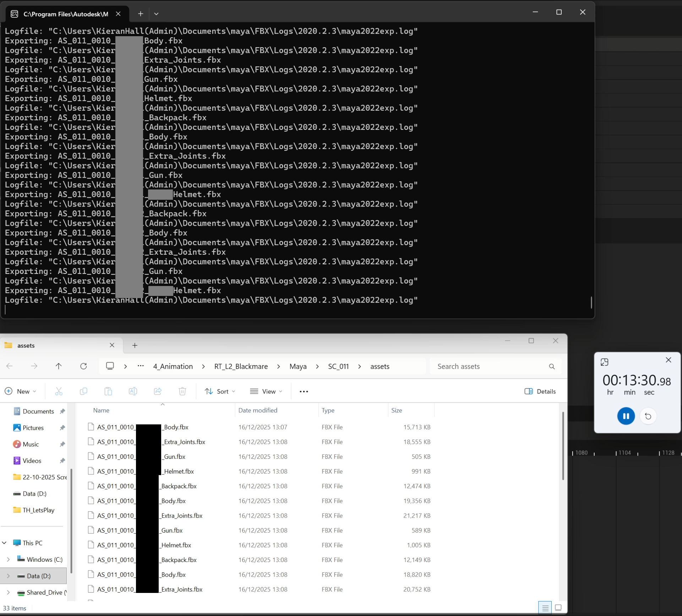
Task: Click the Delete trash can icon
Action: 182,391
